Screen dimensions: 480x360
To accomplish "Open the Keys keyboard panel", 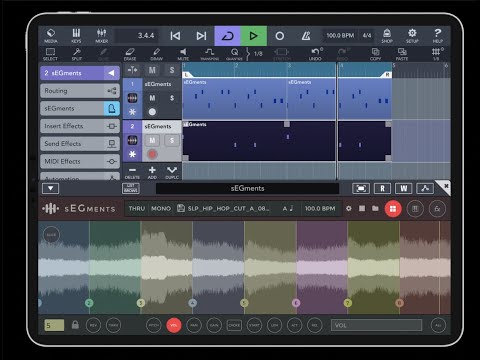I will click(76, 36).
